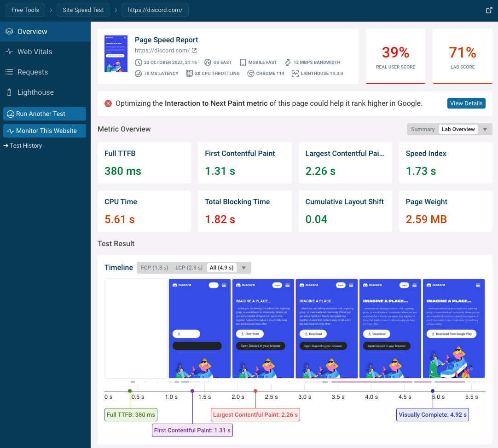The width and height of the screenshot is (498, 448).
Task: Click the Lighthouse version icon
Action: click(295, 74)
